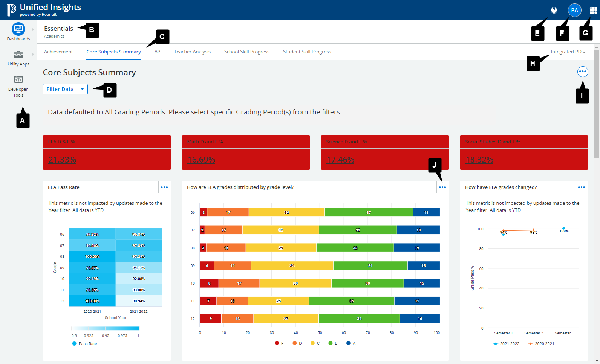This screenshot has height=364, width=600.
Task: Open options for ELA grades distribution chart
Action: [x=442, y=187]
